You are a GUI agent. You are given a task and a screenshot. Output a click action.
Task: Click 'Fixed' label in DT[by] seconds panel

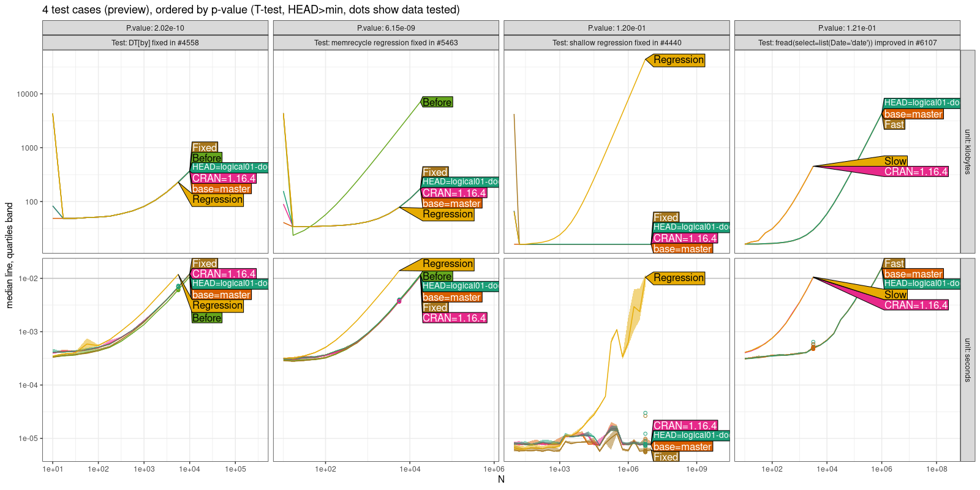pyautogui.click(x=205, y=263)
